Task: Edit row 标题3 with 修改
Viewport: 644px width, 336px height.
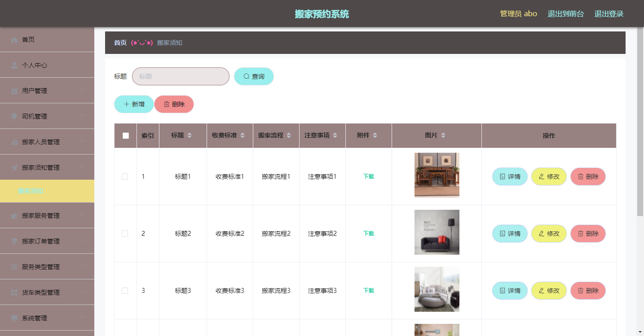Action: point(549,291)
